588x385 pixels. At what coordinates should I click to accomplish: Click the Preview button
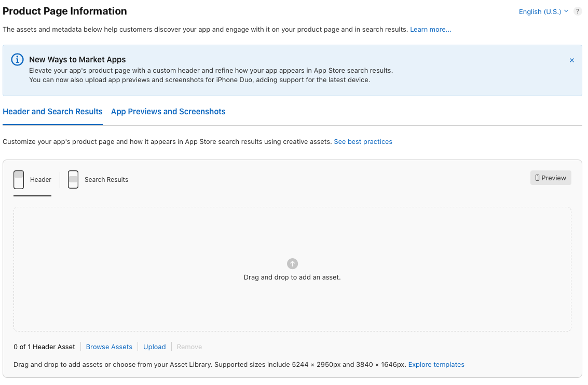(x=551, y=178)
